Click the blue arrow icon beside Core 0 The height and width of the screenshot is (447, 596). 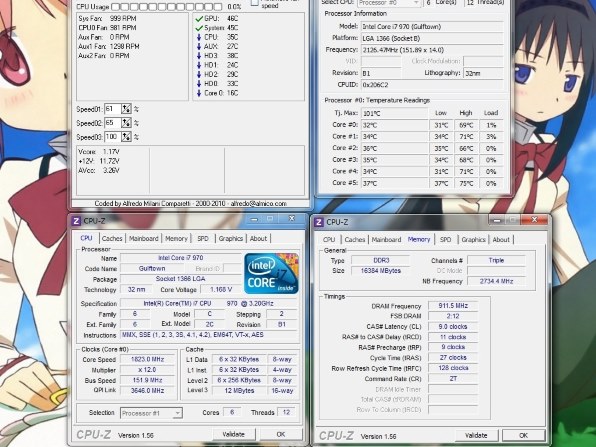pyautogui.click(x=199, y=93)
